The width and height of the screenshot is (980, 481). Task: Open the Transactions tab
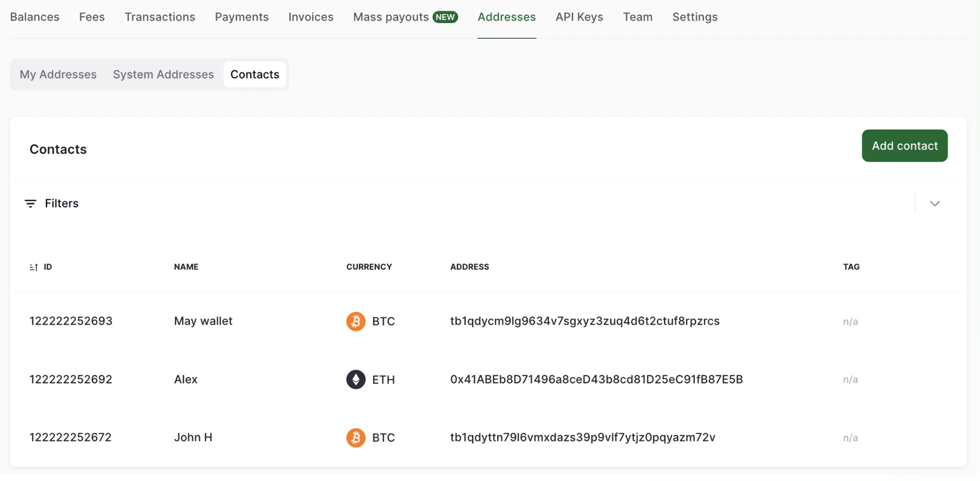pos(160,17)
